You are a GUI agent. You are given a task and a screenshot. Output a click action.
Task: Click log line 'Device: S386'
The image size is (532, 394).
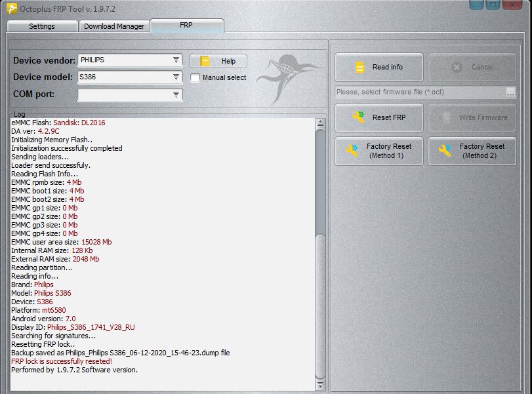(32, 302)
